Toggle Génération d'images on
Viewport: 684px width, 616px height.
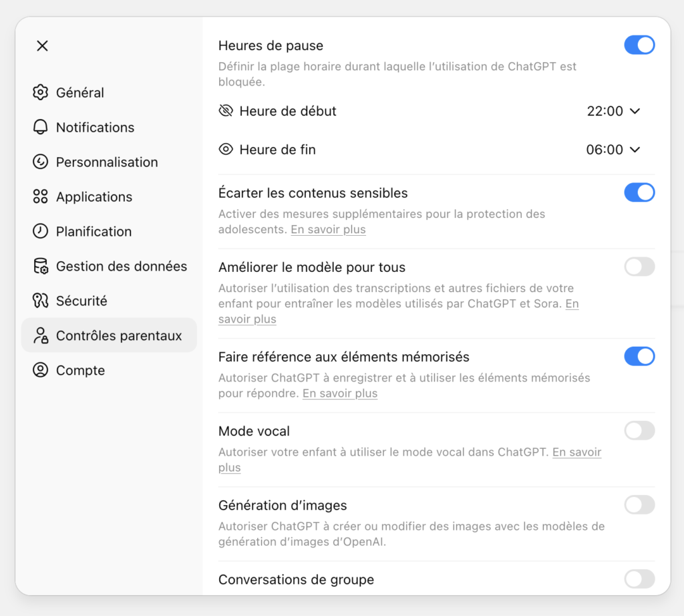click(639, 504)
